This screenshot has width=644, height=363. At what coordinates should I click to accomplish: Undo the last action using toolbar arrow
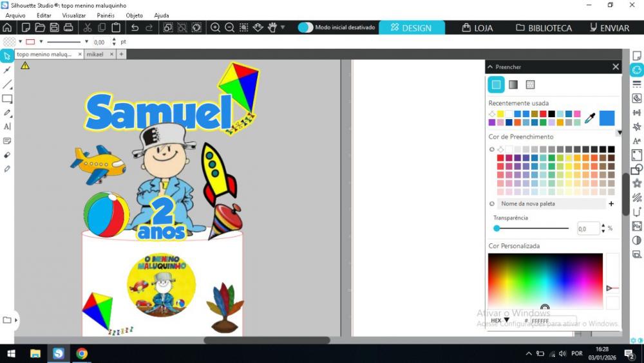(135, 28)
